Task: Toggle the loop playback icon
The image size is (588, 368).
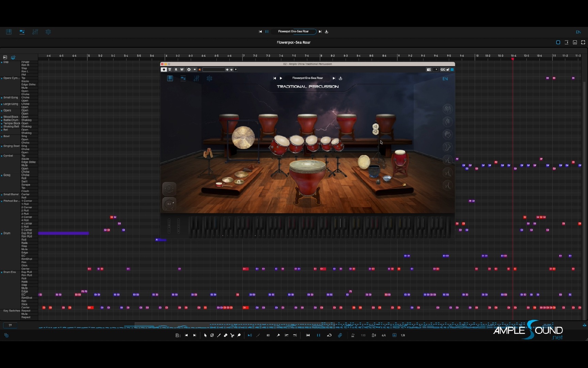Action: pos(329,335)
